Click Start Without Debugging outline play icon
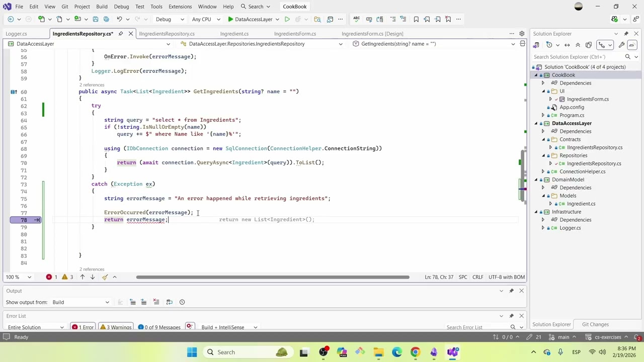This screenshot has height=362, width=644. point(287,19)
